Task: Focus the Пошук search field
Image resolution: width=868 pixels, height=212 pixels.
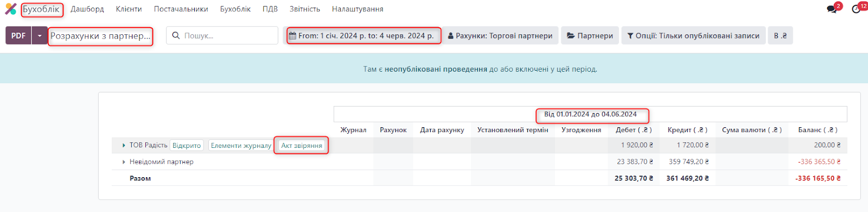Action: pyautogui.click(x=222, y=36)
